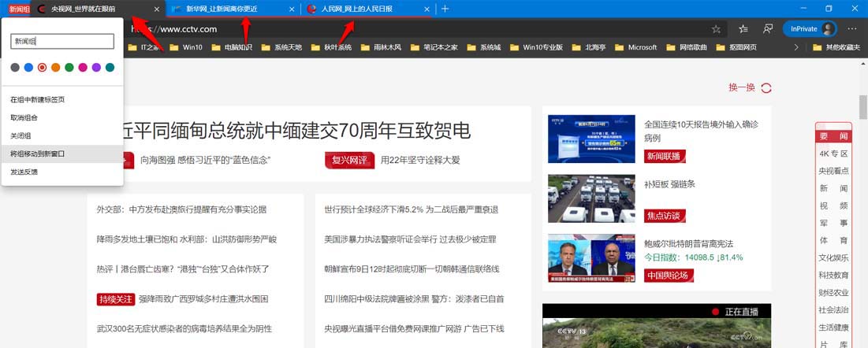The height and width of the screenshot is (348, 868).
Task: Select 发送反馈 menu option
Action: (62, 172)
